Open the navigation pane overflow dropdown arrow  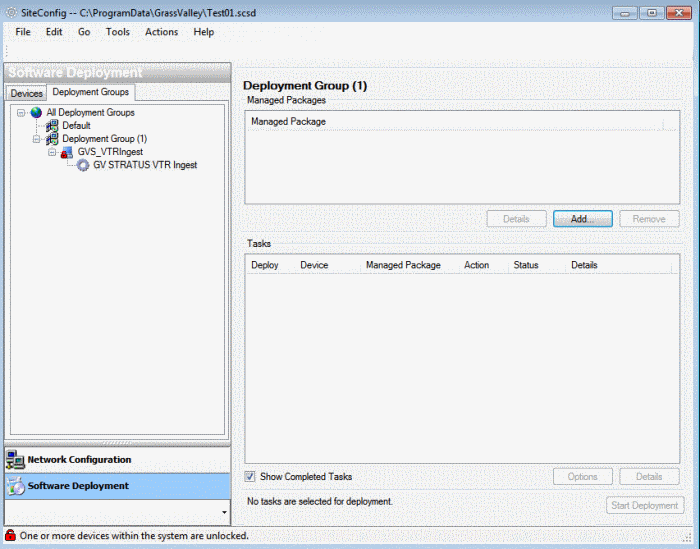click(x=224, y=512)
